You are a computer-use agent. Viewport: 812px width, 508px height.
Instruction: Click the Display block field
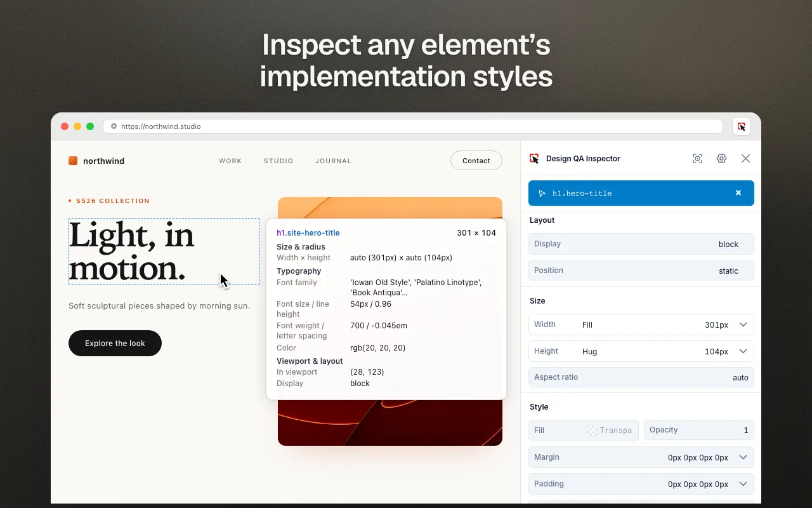coord(641,244)
